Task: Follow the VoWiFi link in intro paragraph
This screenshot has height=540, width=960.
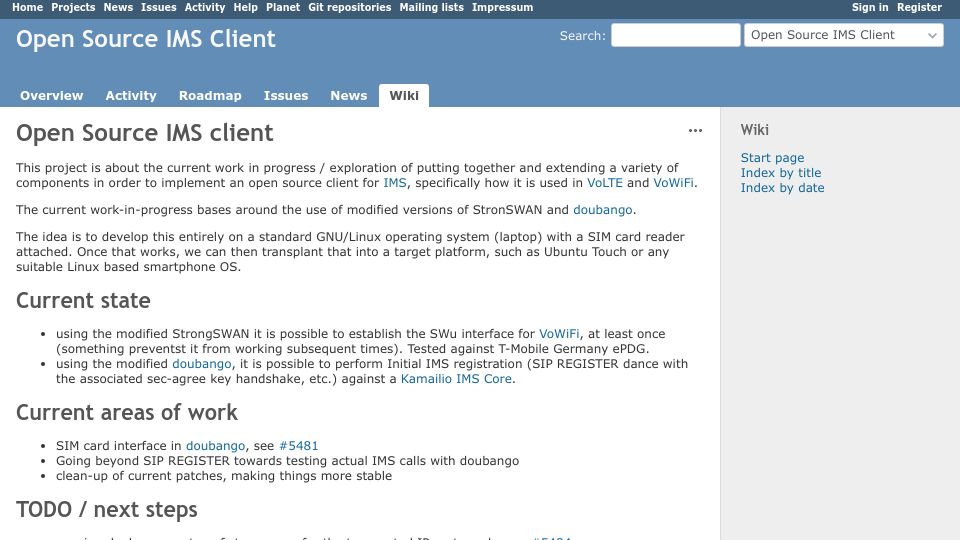Action: pyautogui.click(x=673, y=183)
